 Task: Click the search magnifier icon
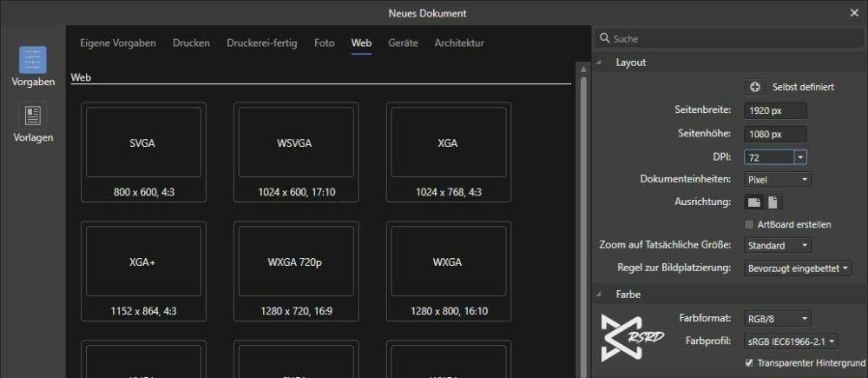604,39
